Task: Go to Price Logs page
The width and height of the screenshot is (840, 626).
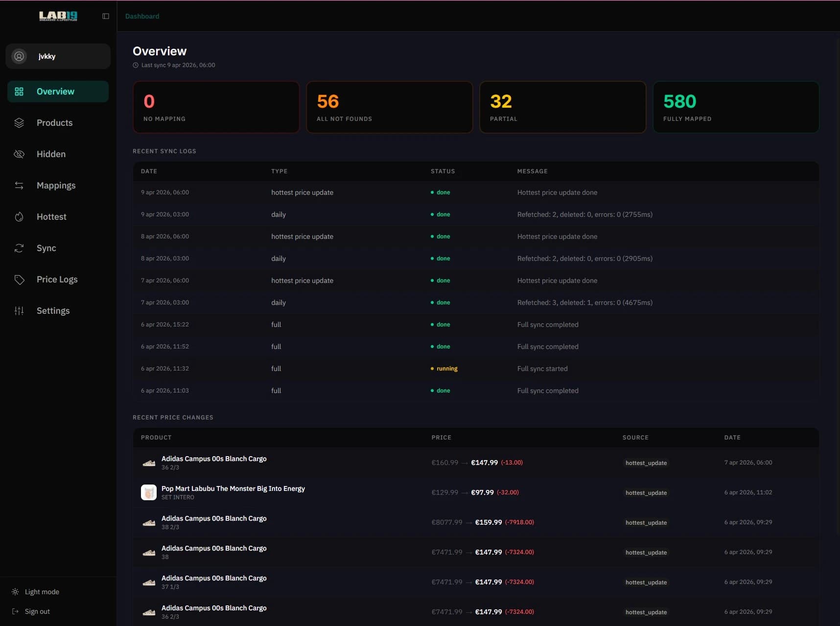Action: 57,279
